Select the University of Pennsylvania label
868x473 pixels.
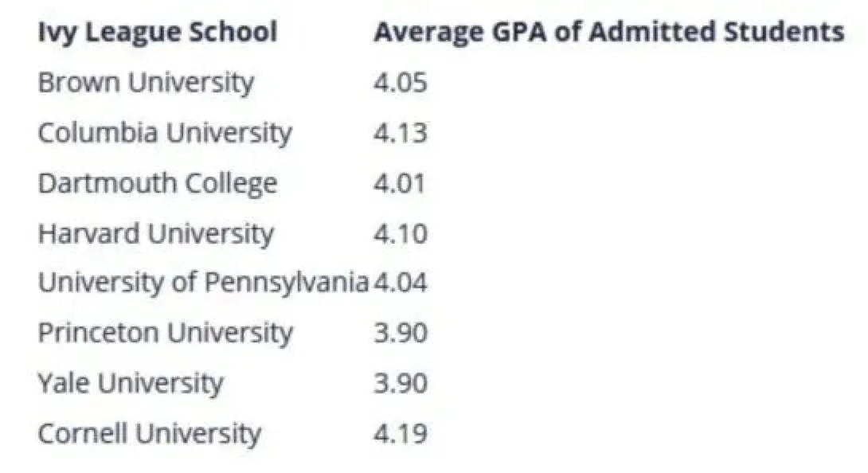pyautogui.click(x=203, y=283)
